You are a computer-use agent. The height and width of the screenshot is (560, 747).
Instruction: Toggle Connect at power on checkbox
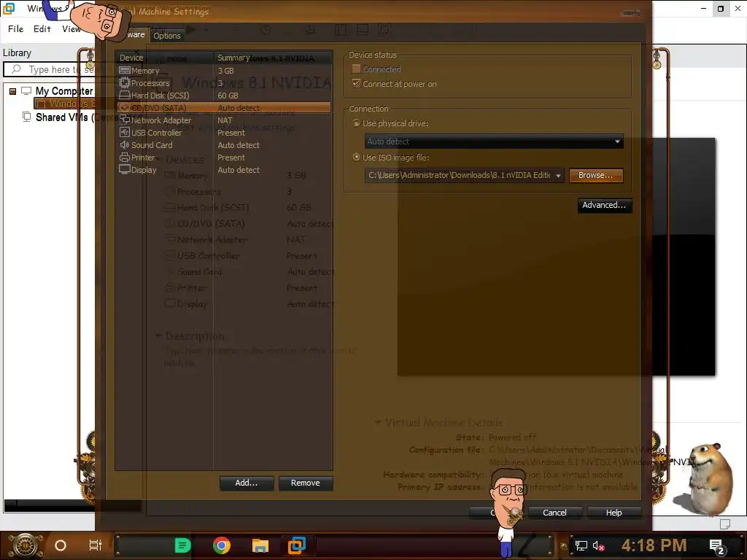(x=356, y=83)
